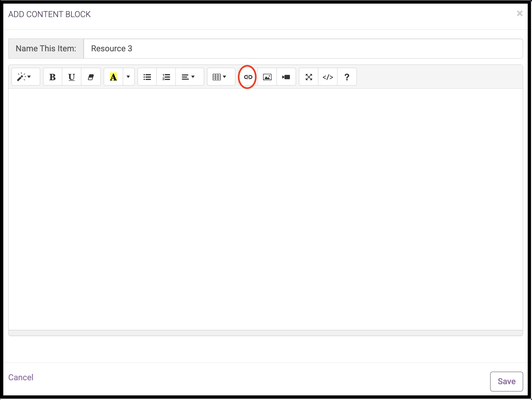Viewport: 532px width, 400px height.
Task: Open the paragraph alignment dropdown
Action: click(x=190, y=77)
